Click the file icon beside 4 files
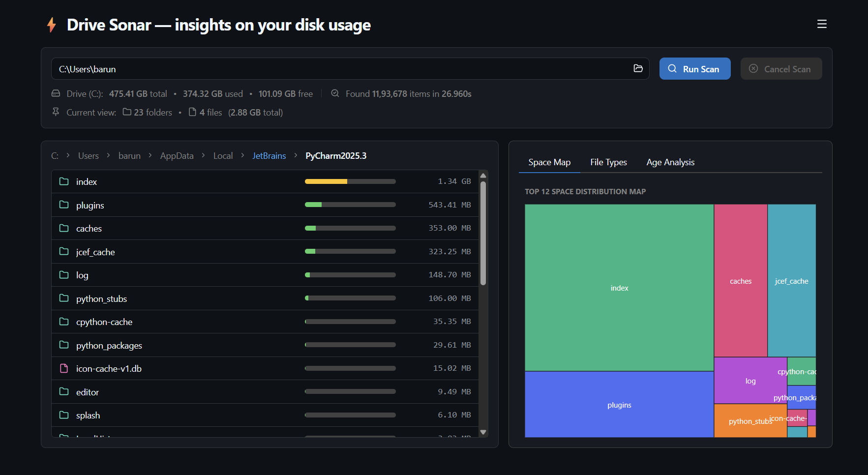Image resolution: width=868 pixels, height=475 pixels. coord(192,112)
